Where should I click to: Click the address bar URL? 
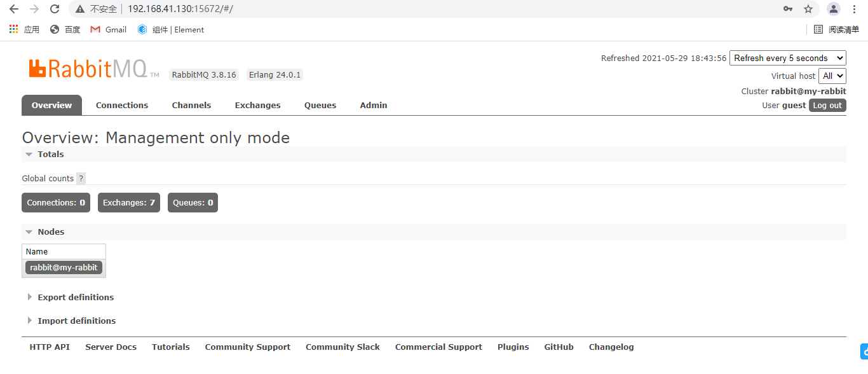180,9
